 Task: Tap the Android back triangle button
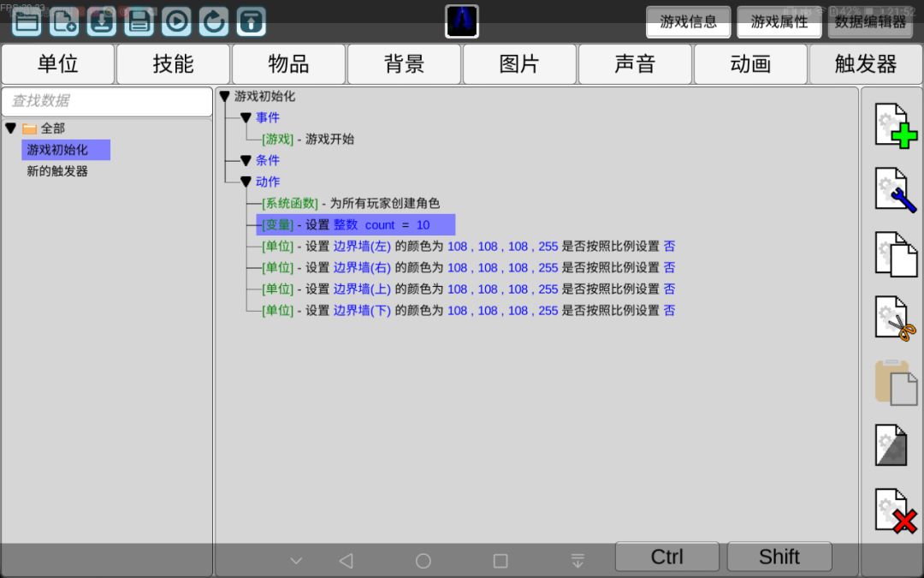pos(346,561)
